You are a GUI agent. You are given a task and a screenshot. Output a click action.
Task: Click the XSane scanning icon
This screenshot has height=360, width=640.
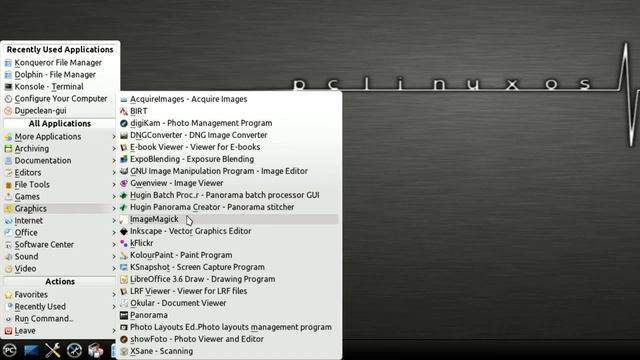[124, 351]
